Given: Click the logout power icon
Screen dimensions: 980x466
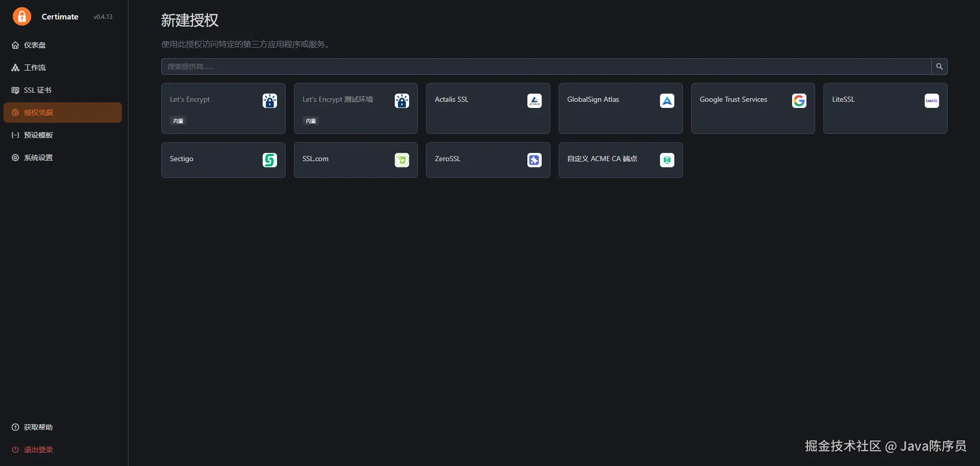Looking at the screenshot, I should coord(15,450).
